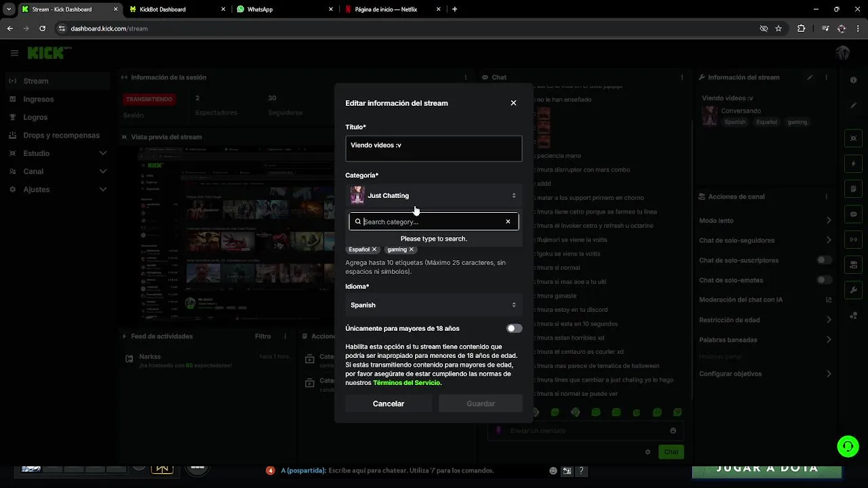
Task: Toggle Chat de solo-emotes
Action: [x=824, y=280]
